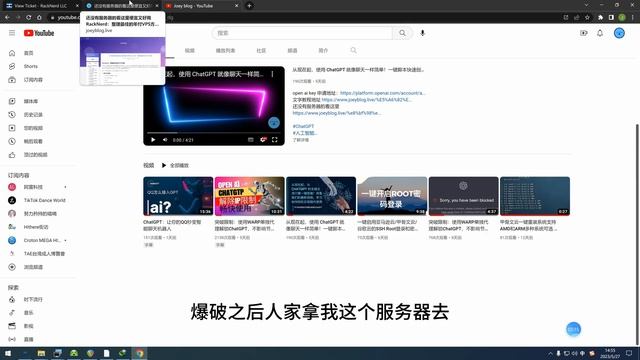The height and width of the screenshot is (360, 640).
Task: Open Your videos in sidebar
Action: pos(33,128)
